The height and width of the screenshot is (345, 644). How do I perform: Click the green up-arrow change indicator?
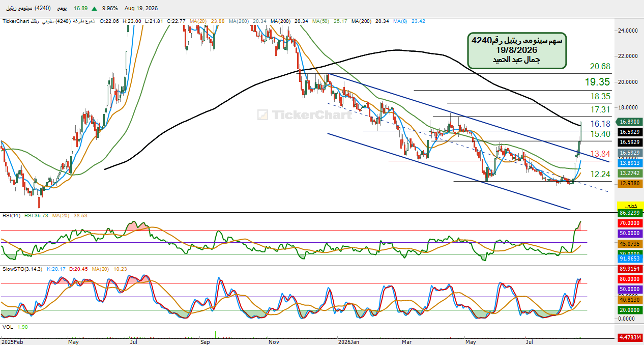95,9
